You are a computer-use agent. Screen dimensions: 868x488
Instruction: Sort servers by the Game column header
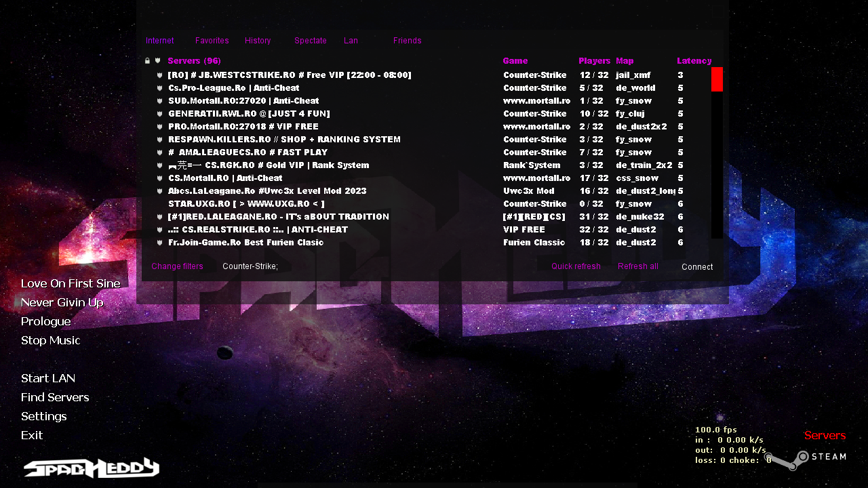515,61
